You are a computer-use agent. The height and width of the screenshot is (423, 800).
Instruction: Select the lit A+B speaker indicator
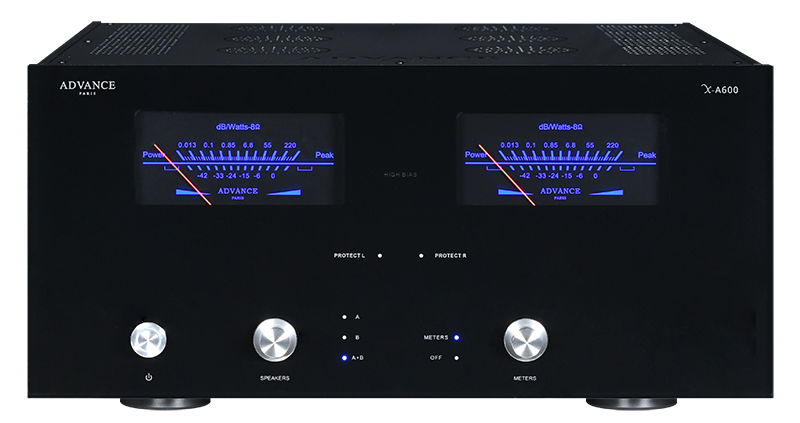coord(344,358)
